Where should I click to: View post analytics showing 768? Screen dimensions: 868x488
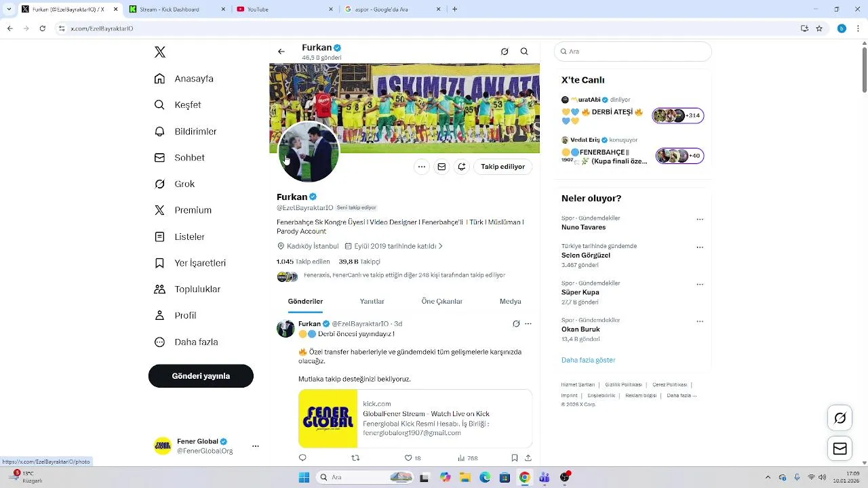[x=468, y=458]
